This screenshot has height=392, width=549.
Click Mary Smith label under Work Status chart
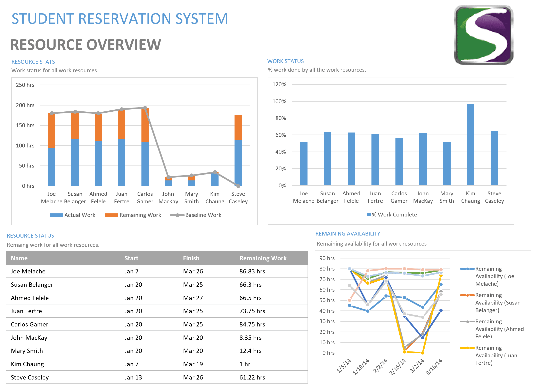(446, 197)
